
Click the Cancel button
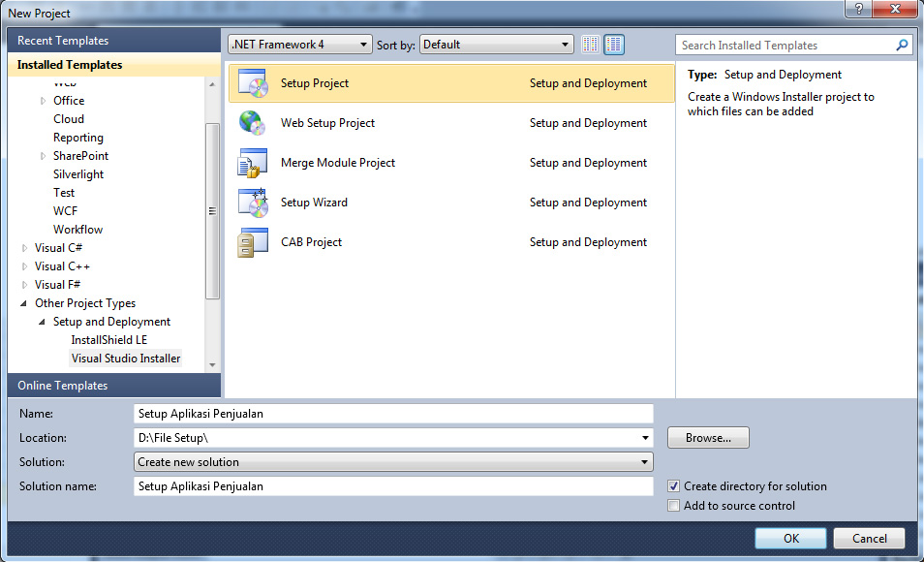tap(869, 538)
